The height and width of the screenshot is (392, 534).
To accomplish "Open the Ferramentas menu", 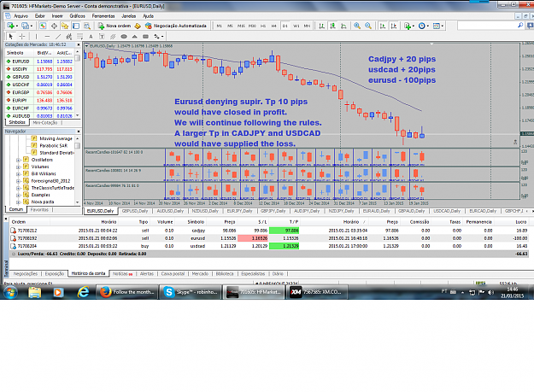I will pos(103,16).
